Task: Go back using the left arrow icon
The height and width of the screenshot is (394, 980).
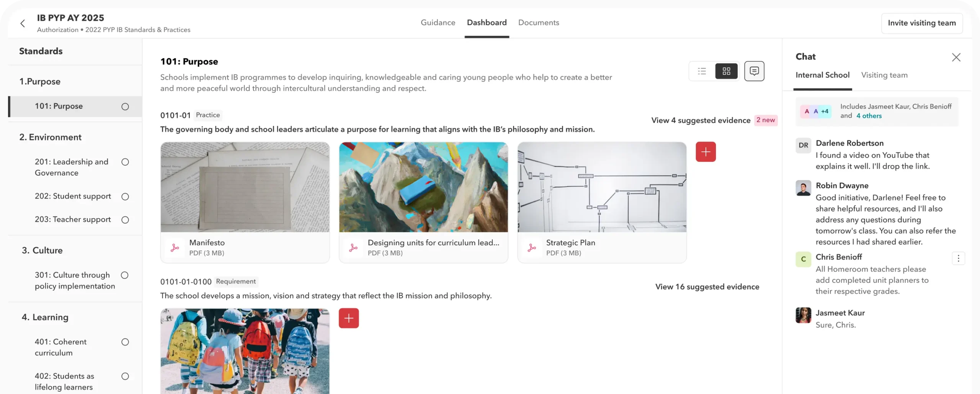Action: 23,23
